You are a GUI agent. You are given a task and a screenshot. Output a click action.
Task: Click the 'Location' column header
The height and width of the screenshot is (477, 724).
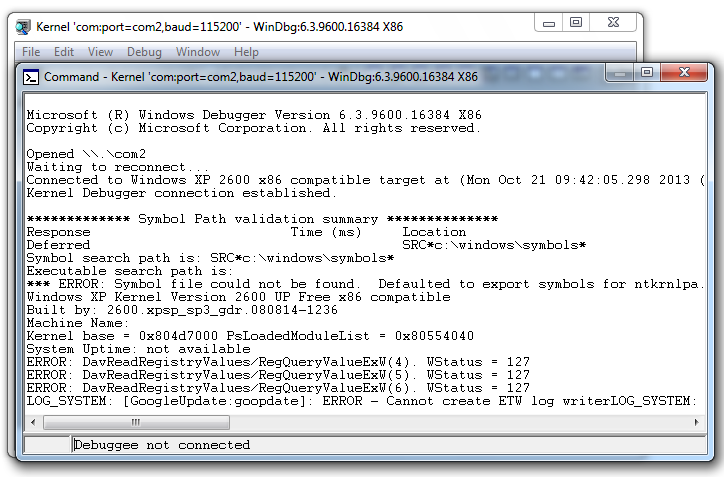click(x=434, y=232)
